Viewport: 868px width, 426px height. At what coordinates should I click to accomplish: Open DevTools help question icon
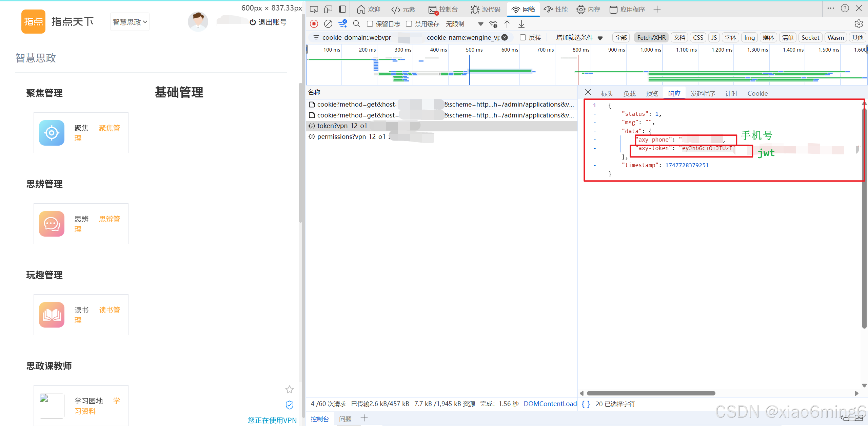(845, 8)
